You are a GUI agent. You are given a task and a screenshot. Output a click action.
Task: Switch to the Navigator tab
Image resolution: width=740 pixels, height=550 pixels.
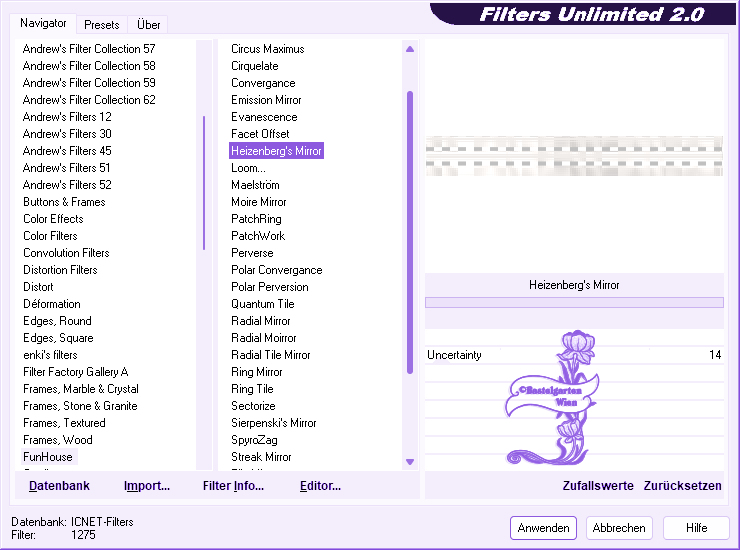[43, 23]
